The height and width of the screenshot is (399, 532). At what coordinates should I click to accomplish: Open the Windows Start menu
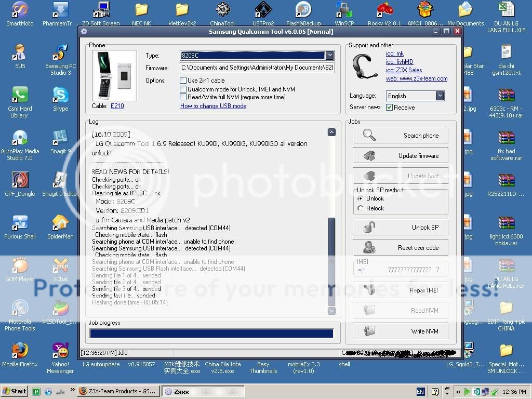click(x=14, y=391)
